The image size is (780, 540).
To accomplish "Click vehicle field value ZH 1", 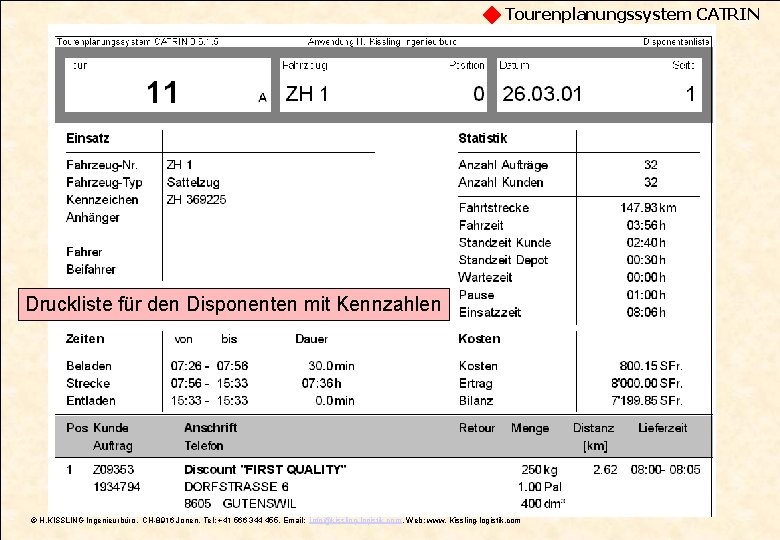I will pos(306,94).
